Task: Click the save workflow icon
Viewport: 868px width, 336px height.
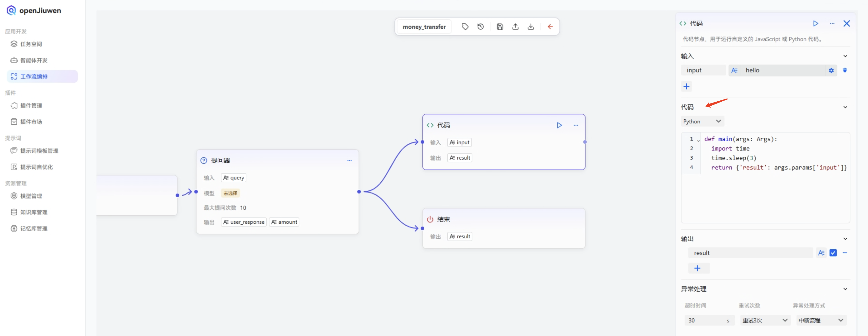Action: tap(500, 27)
